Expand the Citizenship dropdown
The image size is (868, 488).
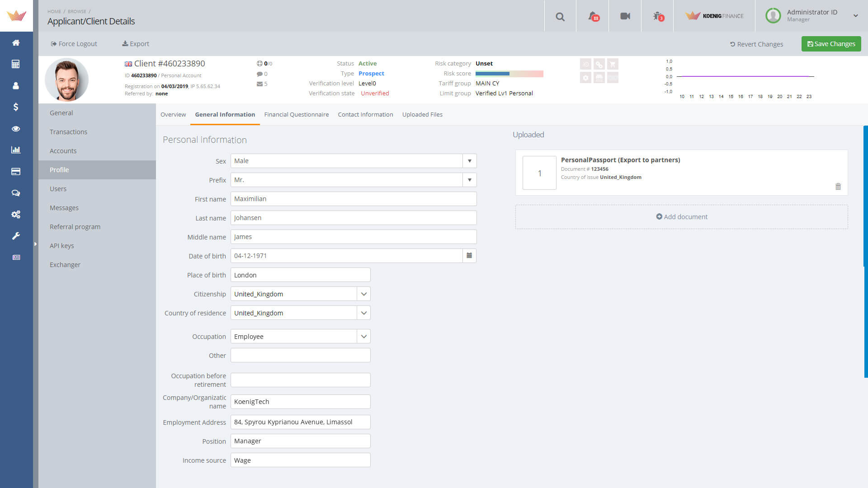[x=363, y=294]
